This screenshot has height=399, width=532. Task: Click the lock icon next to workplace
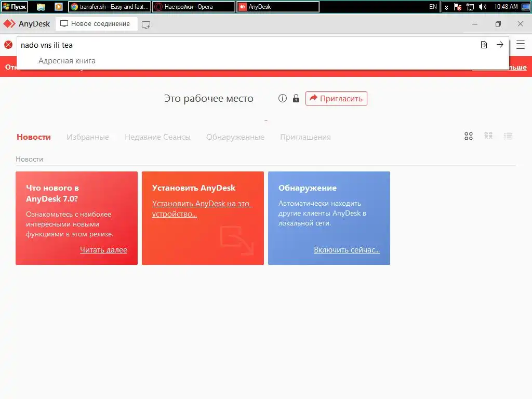point(296,98)
